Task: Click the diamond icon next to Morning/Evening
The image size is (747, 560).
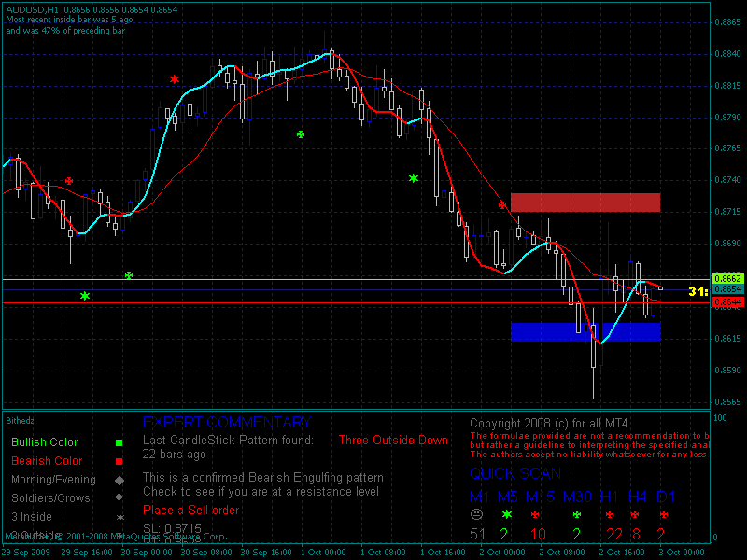Action: (x=120, y=481)
